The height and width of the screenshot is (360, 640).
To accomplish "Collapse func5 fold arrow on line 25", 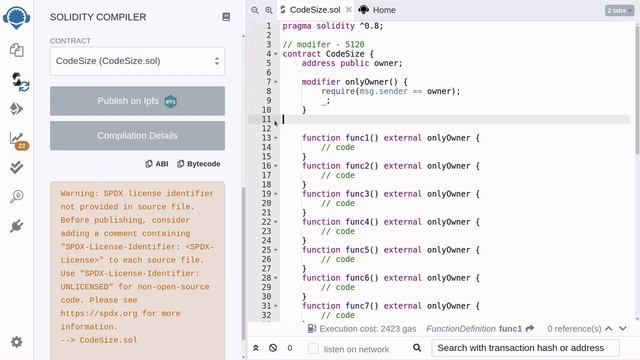I will 276,250.
